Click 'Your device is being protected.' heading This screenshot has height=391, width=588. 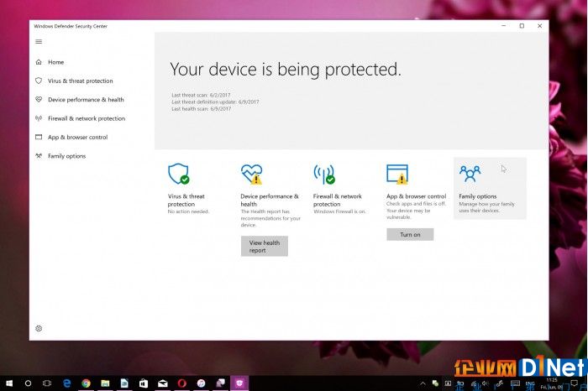[x=286, y=70]
